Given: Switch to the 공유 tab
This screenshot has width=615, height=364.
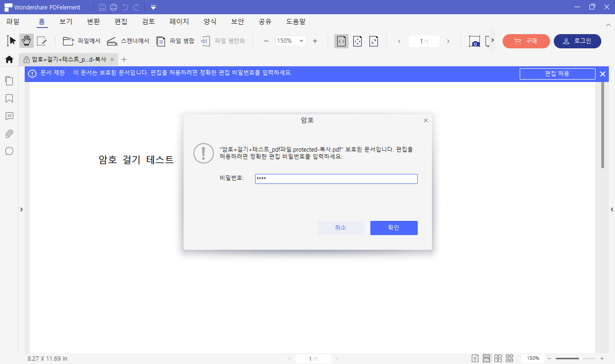Looking at the screenshot, I should tap(265, 22).
